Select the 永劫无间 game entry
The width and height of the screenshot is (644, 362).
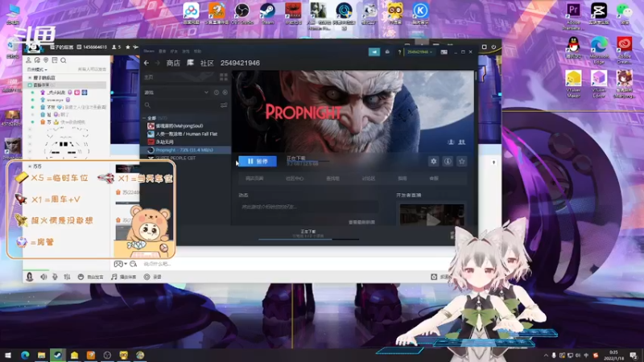pyautogui.click(x=160, y=142)
